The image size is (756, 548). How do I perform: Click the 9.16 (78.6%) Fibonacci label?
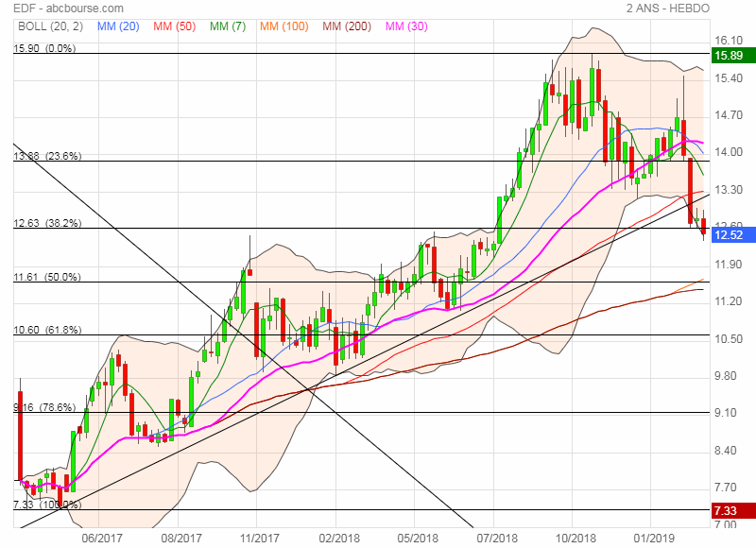pyautogui.click(x=44, y=408)
